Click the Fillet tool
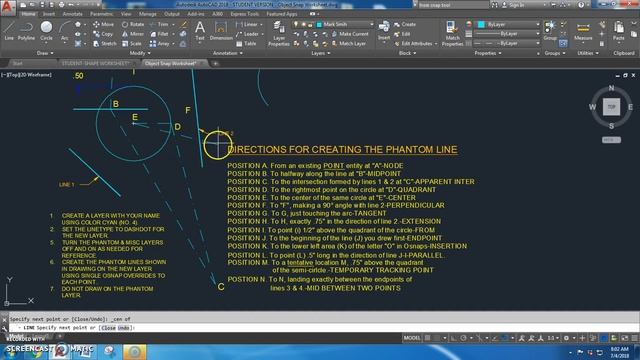 pyautogui.click(x=159, y=34)
